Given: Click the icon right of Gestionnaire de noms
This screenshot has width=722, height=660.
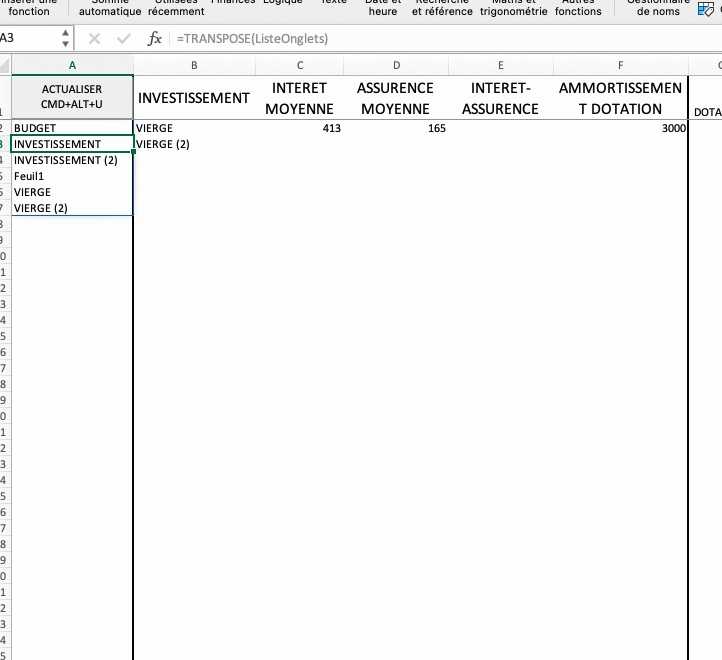Looking at the screenshot, I should (705, 9).
